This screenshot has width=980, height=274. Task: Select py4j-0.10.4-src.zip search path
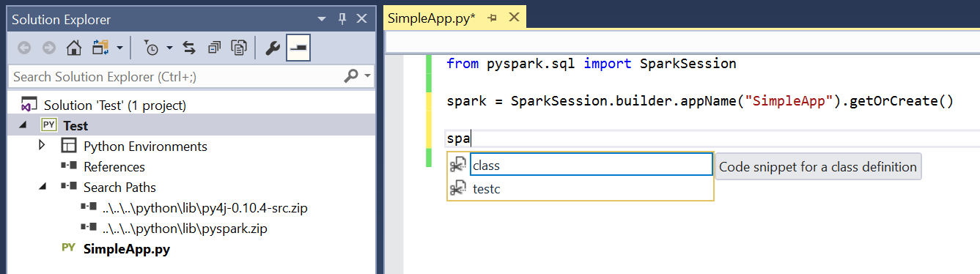205,208
